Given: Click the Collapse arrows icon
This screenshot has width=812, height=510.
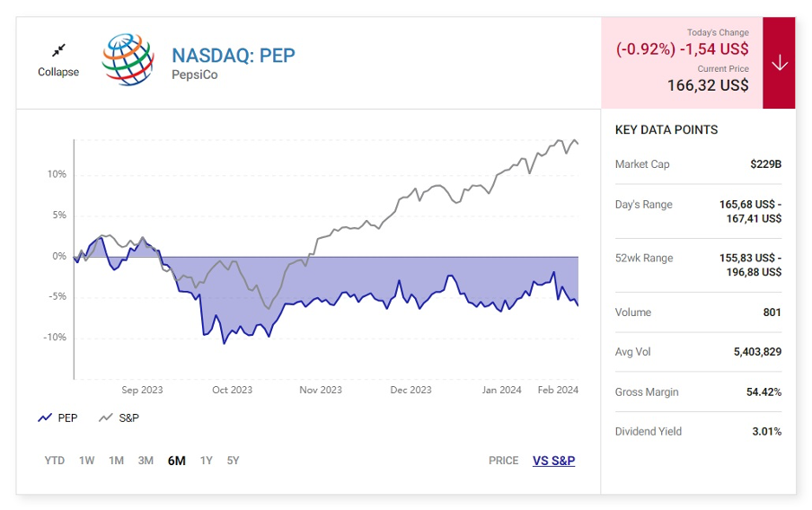Looking at the screenshot, I should tap(58, 50).
